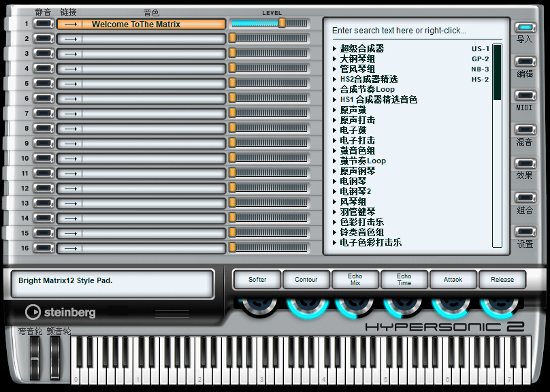Toggle mute button on channel 14

pyautogui.click(x=44, y=218)
